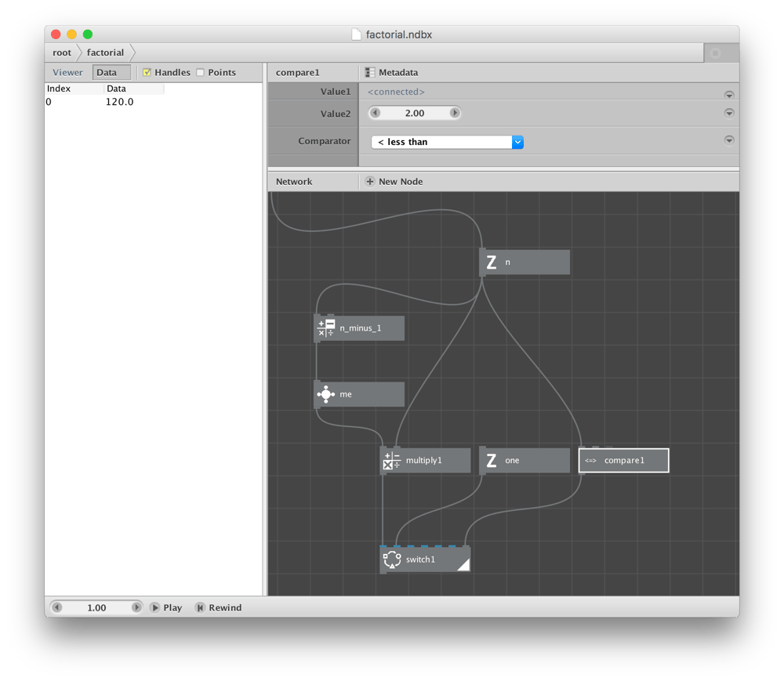Viewport: 784px width, 681px height.
Task: Go to root in the breadcrumb
Action: click(62, 53)
